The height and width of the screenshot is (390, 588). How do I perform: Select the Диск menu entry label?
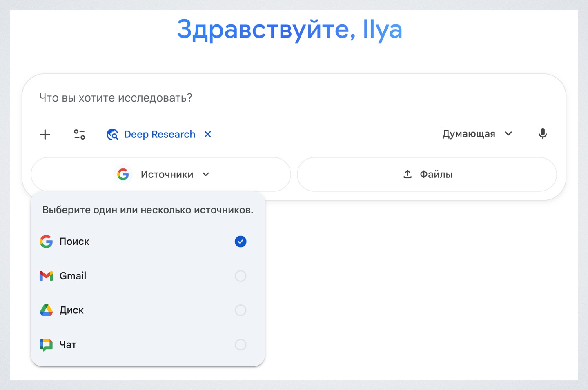click(71, 310)
